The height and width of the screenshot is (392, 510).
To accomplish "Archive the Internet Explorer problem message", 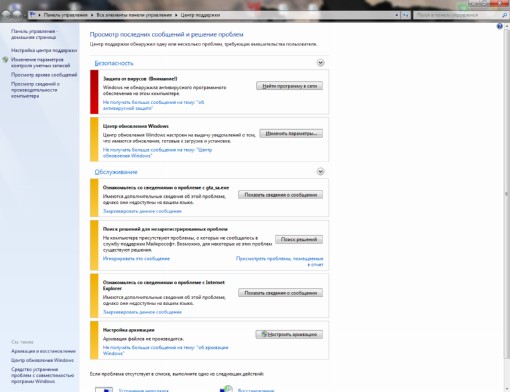I will pyautogui.click(x=142, y=312).
